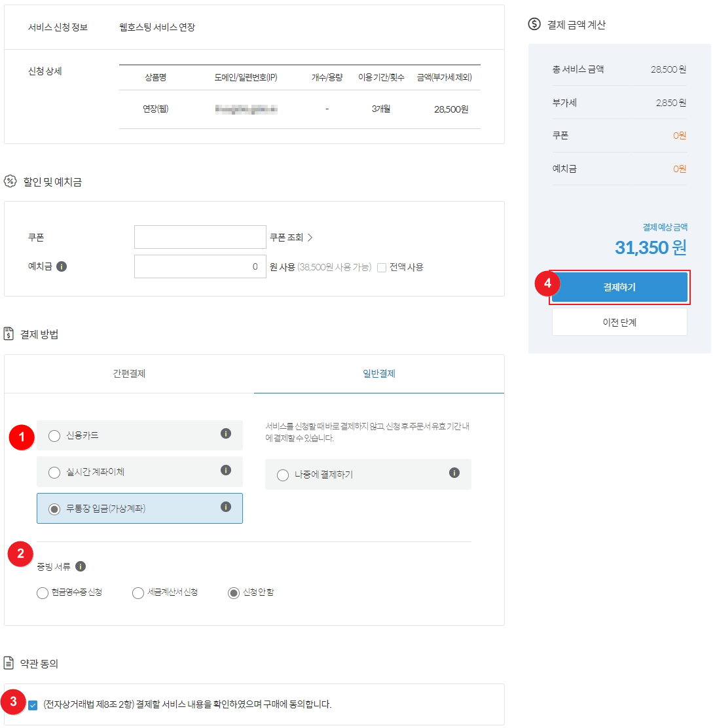Click the 31,350 원 total amount
This screenshot has height=728, width=715.
(x=650, y=247)
